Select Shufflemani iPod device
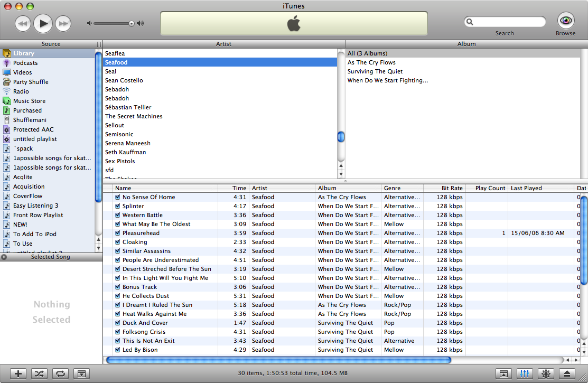588x383 pixels. tap(48, 120)
